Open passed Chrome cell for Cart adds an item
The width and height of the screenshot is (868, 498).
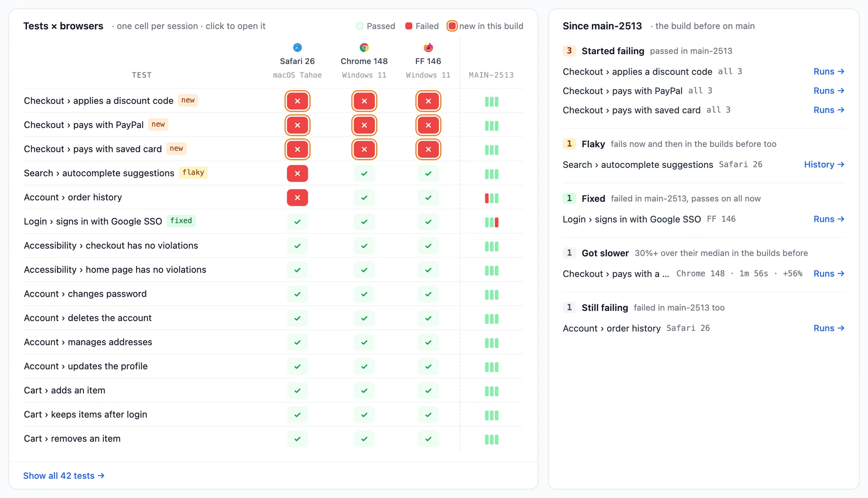364,391
